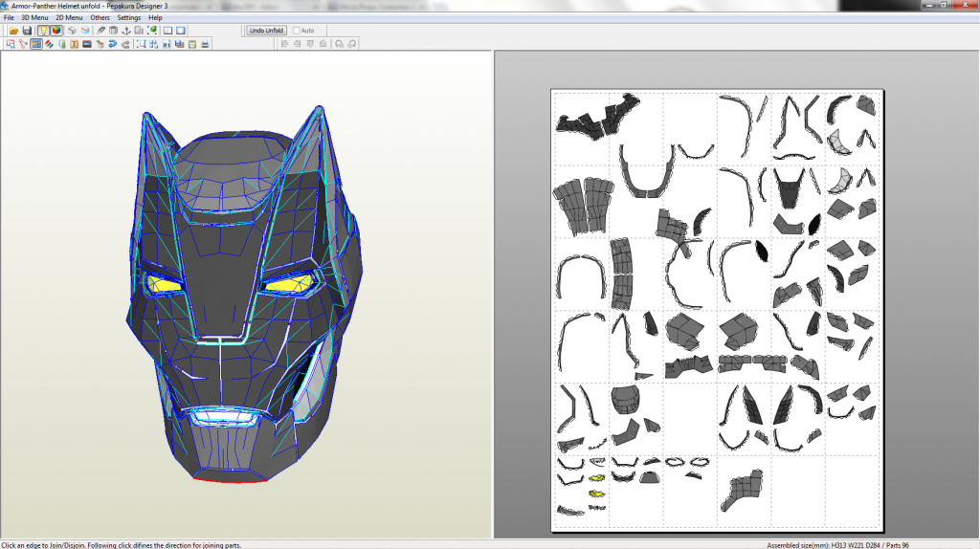Open the File menu
The height and width of the screenshot is (549, 980).
pyautogui.click(x=9, y=17)
